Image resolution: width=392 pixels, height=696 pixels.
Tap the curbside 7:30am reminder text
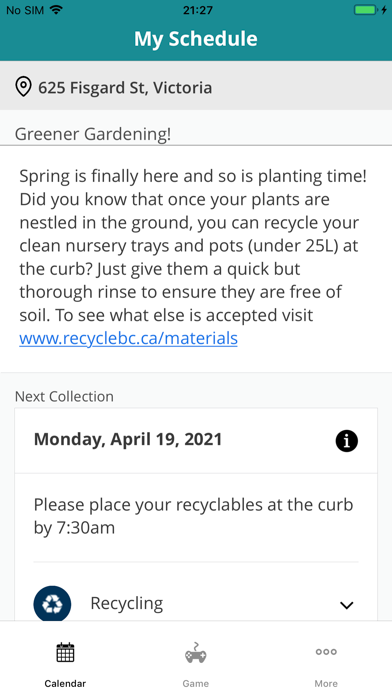point(194,516)
